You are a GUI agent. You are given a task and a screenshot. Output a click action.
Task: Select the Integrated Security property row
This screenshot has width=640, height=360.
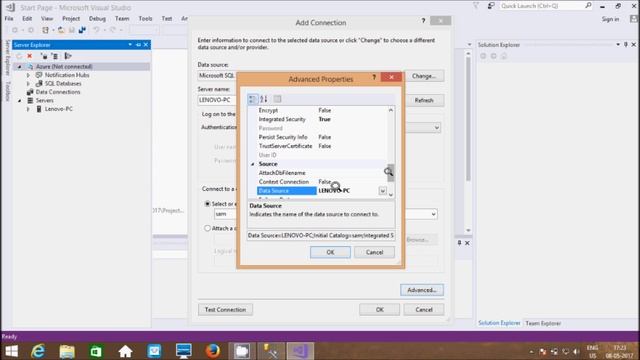(x=321, y=119)
